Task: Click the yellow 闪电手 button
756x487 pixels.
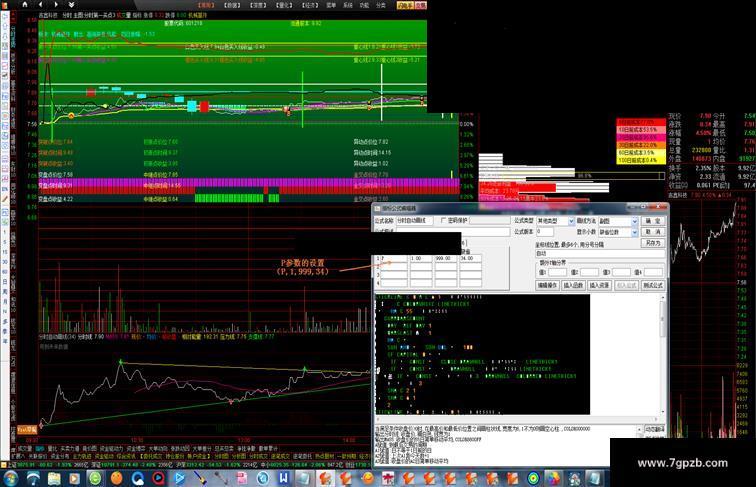Action: coord(405,5)
